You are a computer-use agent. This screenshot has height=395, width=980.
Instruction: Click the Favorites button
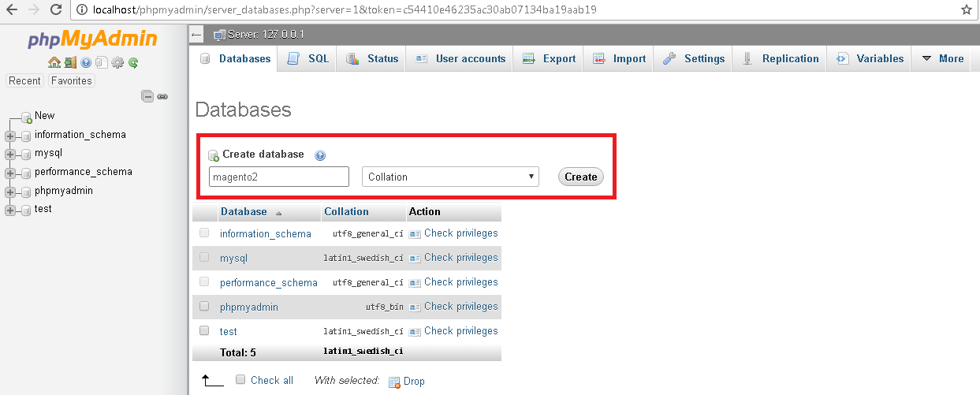pyautogui.click(x=71, y=80)
